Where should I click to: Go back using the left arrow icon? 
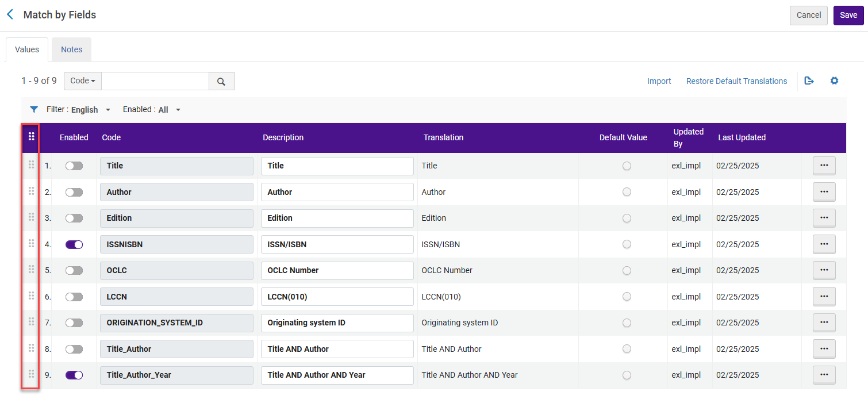(10, 15)
